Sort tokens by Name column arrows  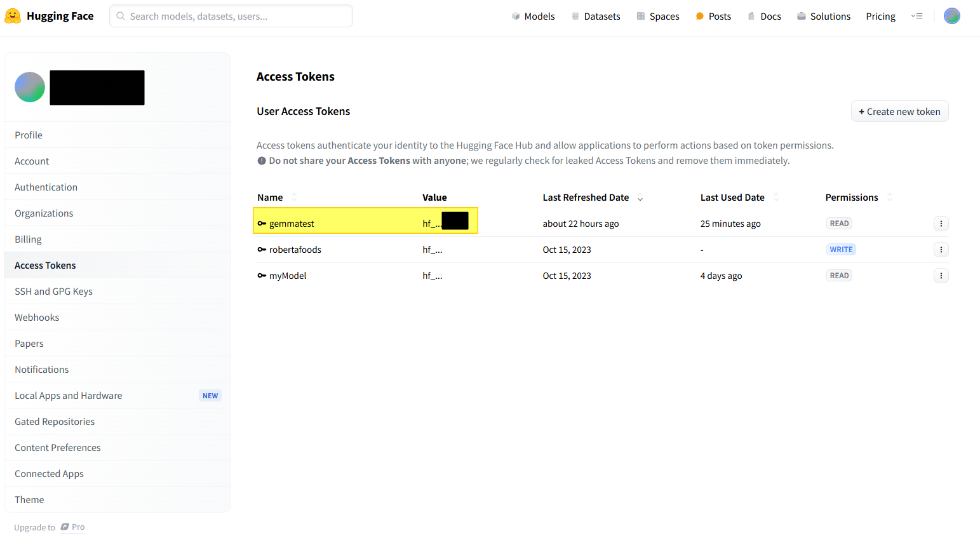point(293,198)
